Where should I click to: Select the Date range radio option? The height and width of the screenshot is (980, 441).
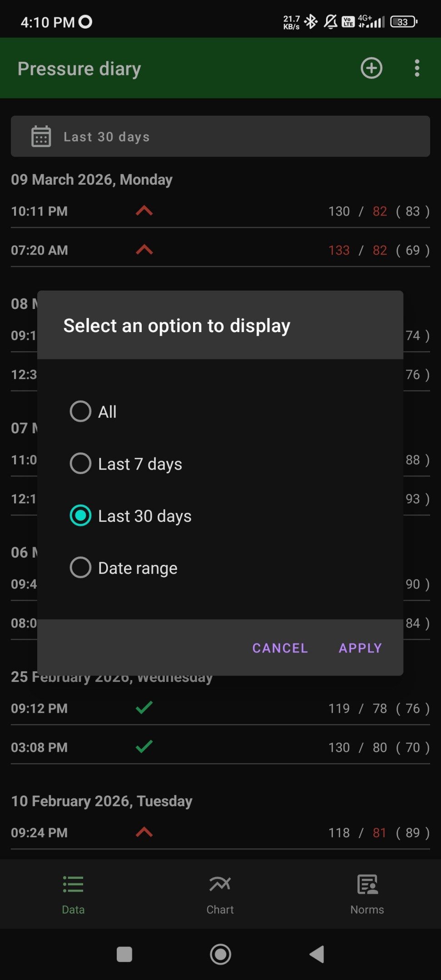click(x=81, y=568)
